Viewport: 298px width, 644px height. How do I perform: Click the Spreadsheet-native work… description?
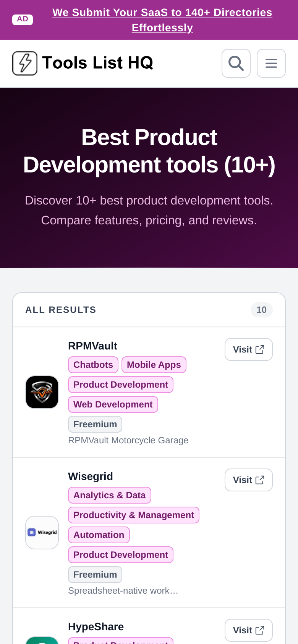(x=123, y=591)
